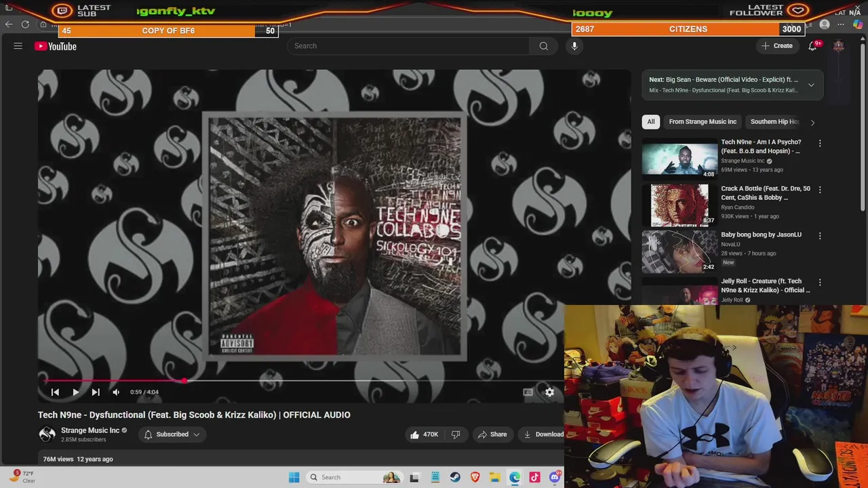Open File Explorer from taskbar
Viewport: 868px width, 488px height.
point(495,477)
